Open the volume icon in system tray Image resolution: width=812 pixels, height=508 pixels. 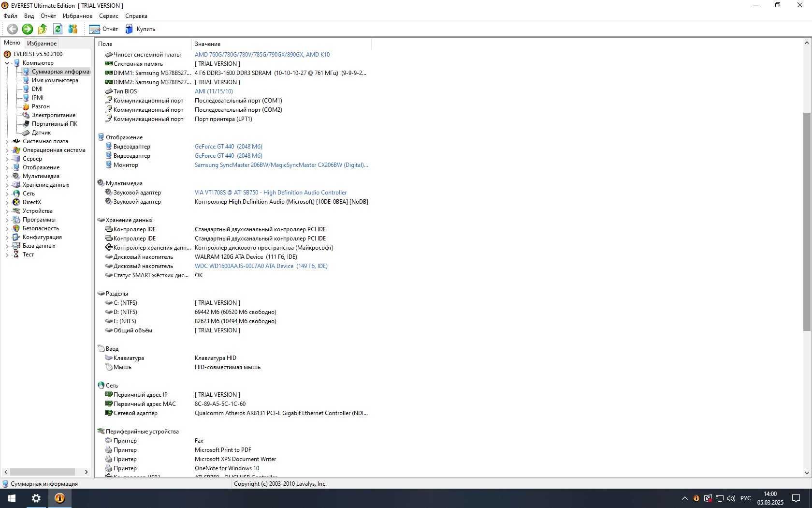pyautogui.click(x=731, y=498)
